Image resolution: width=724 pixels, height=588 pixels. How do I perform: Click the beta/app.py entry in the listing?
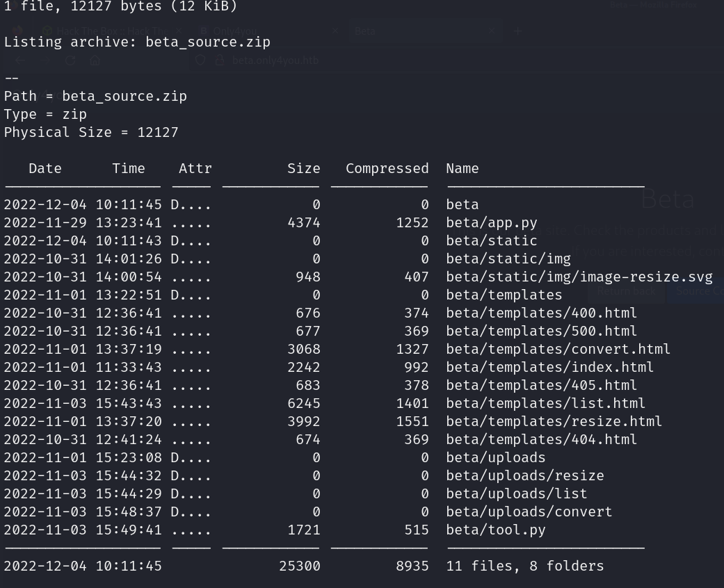click(x=492, y=223)
